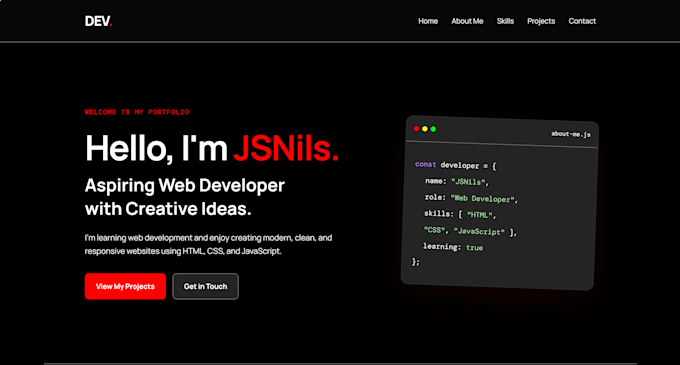680x365 pixels.
Task: Open the Contact nav link
Action: coord(582,21)
